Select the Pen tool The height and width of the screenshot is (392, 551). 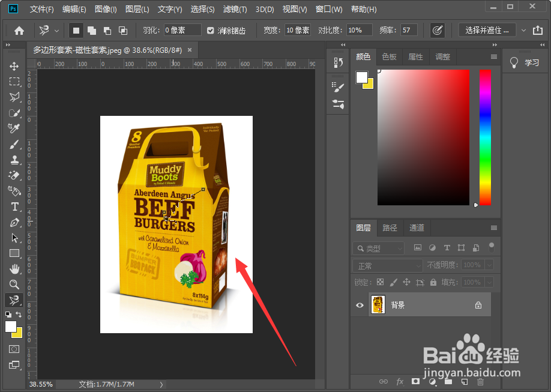[14, 222]
